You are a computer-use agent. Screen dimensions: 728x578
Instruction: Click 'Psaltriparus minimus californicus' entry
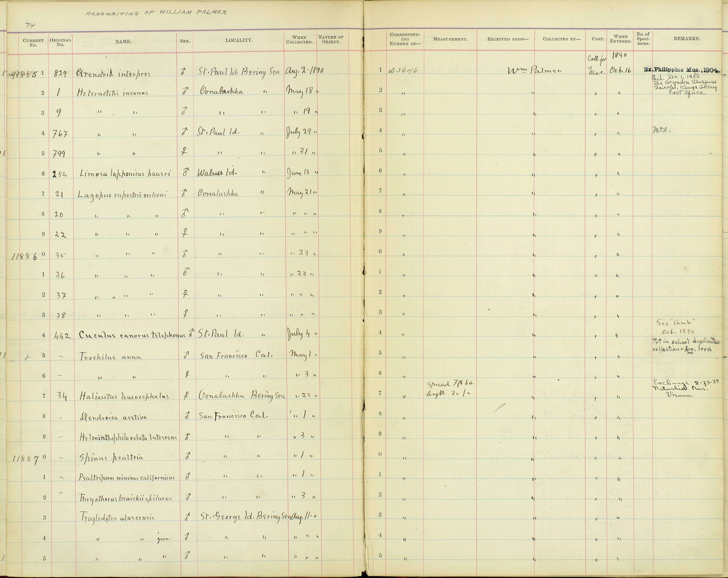127,478
